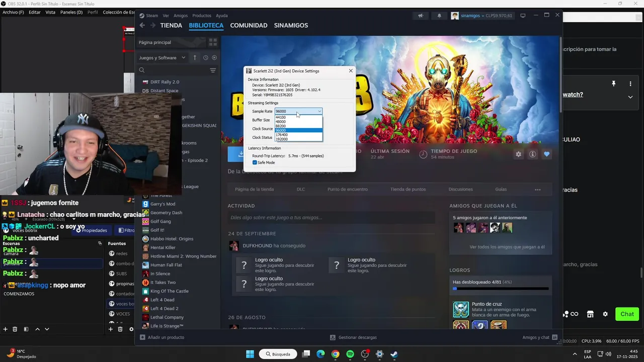This screenshot has height=362, width=644.
Task: Favorite the game with heart icon
Action: [x=546, y=154]
